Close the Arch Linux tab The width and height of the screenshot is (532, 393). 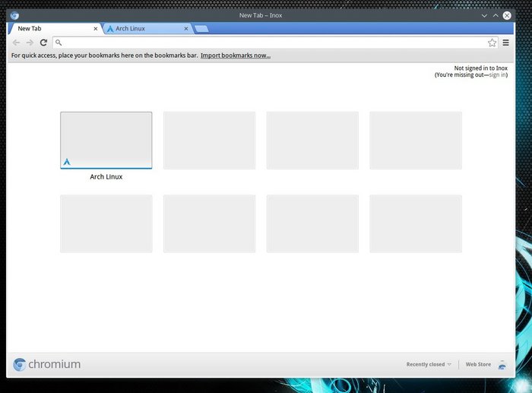(x=186, y=29)
